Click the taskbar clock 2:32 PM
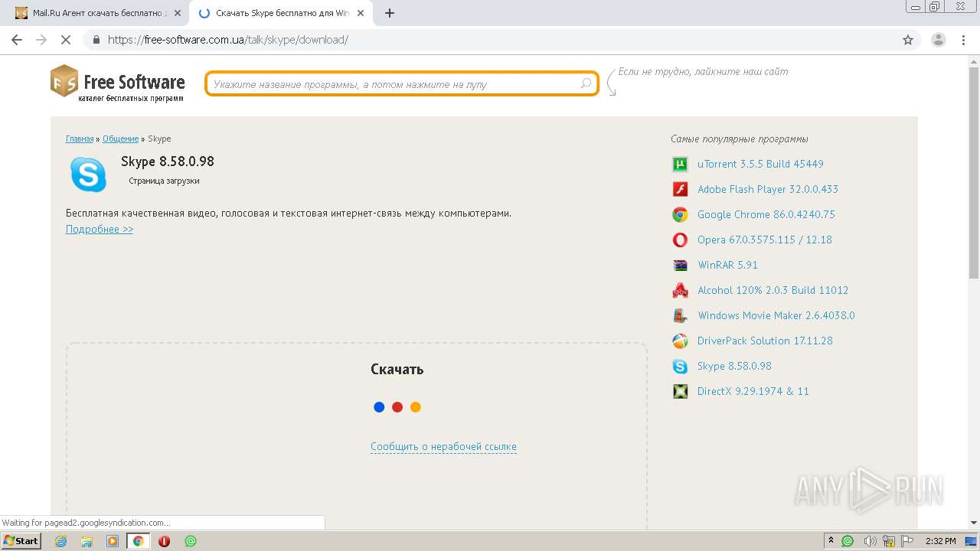Viewport: 980px width, 551px height. (940, 541)
